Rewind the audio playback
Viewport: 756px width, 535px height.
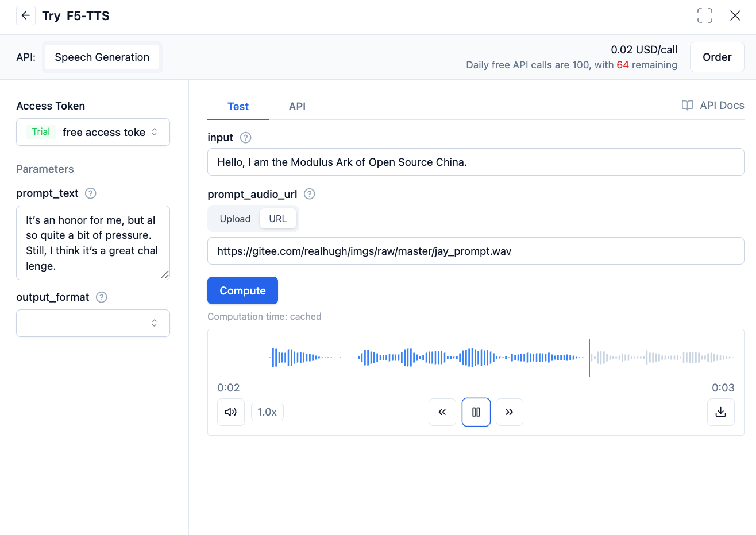[442, 412]
